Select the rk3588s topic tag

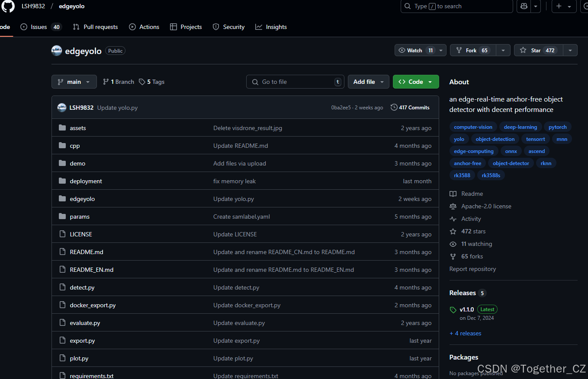[x=491, y=175]
